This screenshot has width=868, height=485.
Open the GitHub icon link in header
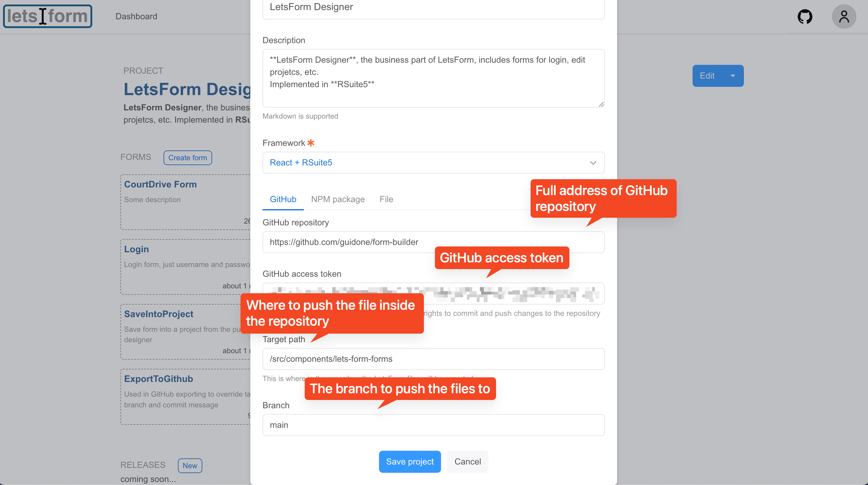[x=805, y=17]
